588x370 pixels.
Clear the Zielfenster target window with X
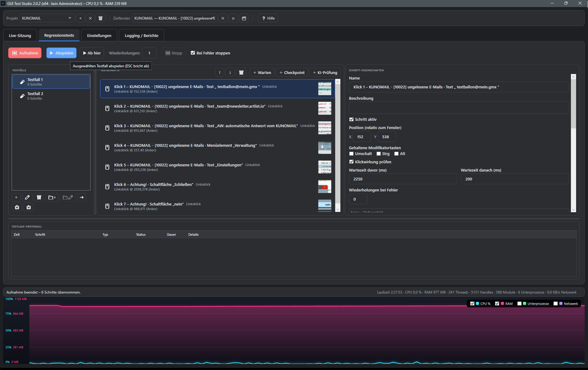point(223,18)
